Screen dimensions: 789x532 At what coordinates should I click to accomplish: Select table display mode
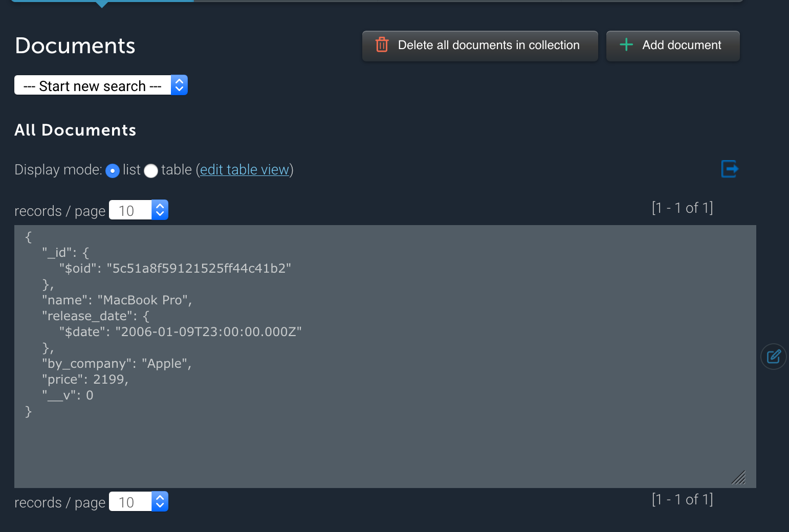(x=151, y=170)
